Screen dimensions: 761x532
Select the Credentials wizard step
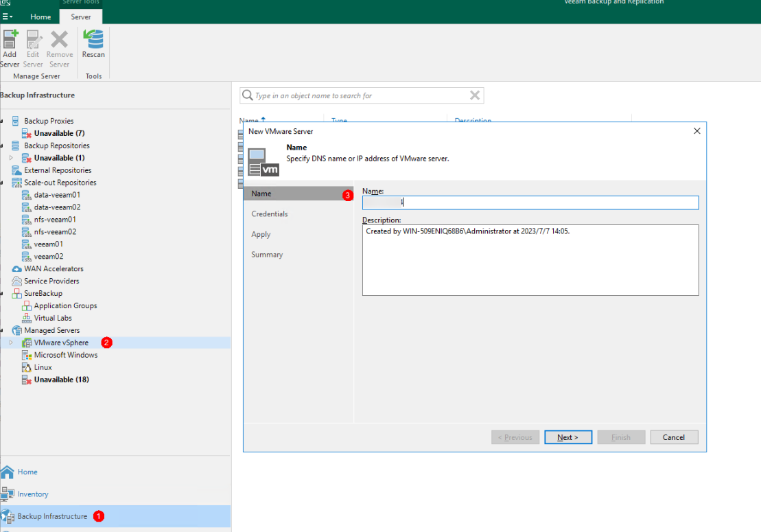270,214
